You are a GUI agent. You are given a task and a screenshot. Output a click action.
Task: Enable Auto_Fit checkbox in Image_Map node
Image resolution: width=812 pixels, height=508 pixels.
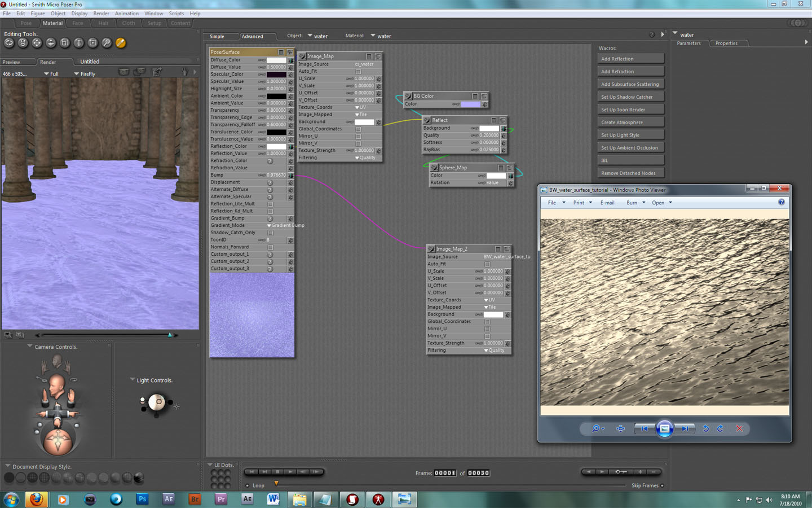(x=358, y=72)
